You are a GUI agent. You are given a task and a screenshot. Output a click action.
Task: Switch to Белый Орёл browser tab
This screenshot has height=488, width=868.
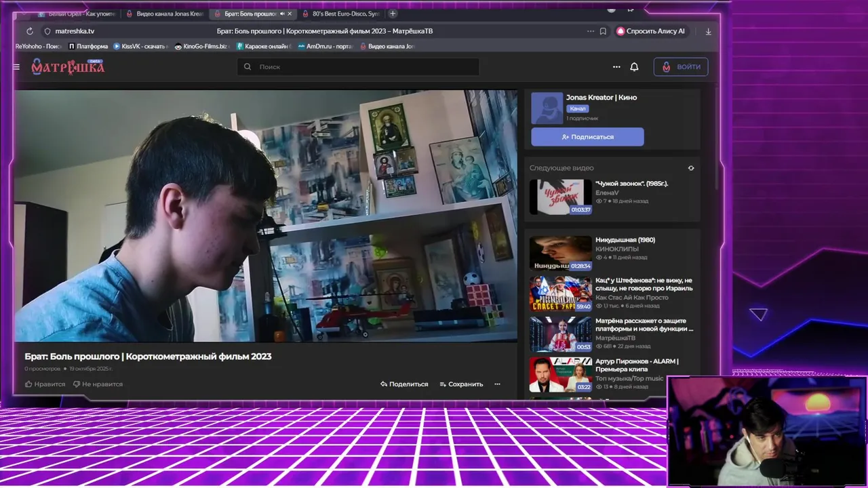pos(77,14)
